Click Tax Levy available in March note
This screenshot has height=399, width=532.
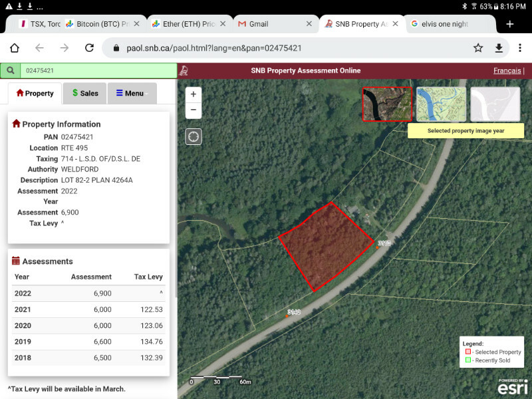pos(66,389)
